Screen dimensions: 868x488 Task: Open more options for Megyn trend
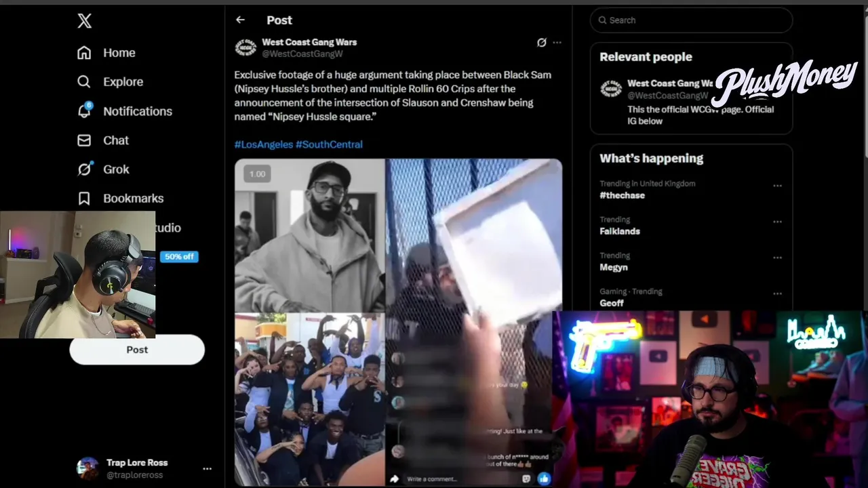tap(777, 258)
